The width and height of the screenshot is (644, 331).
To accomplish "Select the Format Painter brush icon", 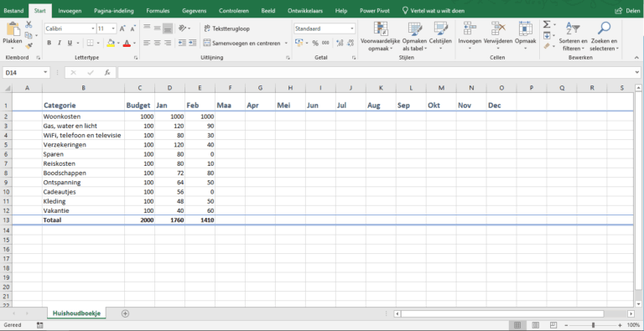I will click(x=29, y=45).
